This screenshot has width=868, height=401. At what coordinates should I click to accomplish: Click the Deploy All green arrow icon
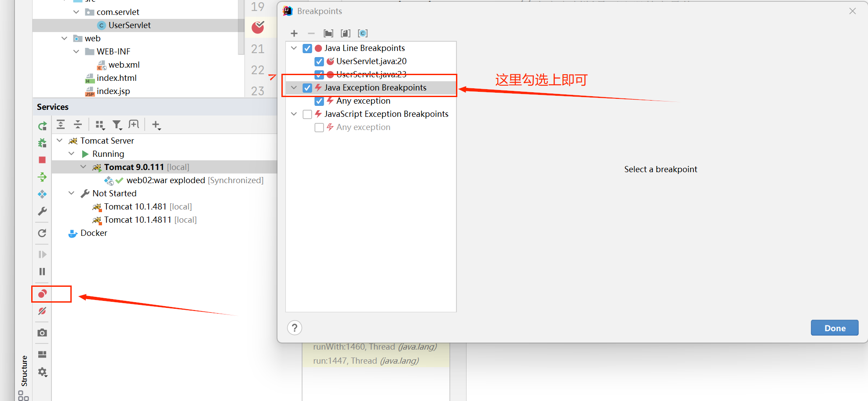[42, 177]
